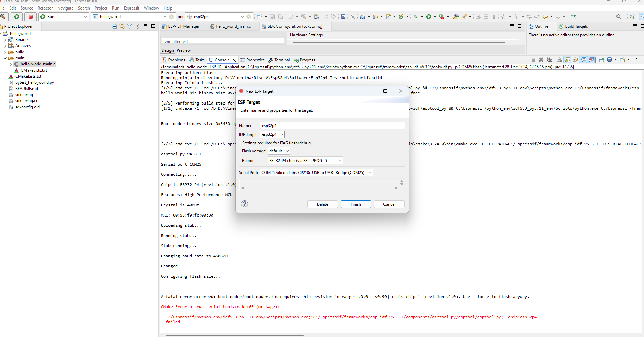
Task: Toggle Scroll Lock in Console
Action: point(568,60)
